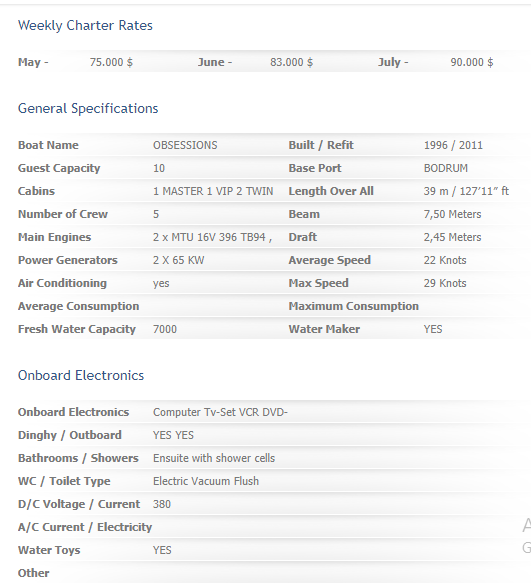Click the Electric Vacuum Flush text
The height and width of the screenshot is (585, 531).
tap(206, 481)
